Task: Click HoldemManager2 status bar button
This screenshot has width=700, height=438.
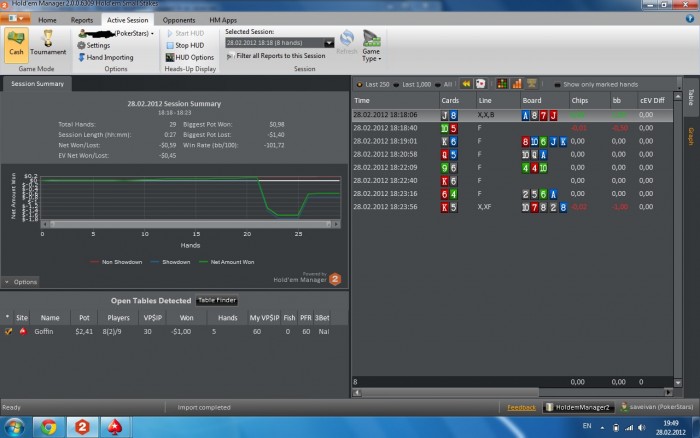Action: 579,407
